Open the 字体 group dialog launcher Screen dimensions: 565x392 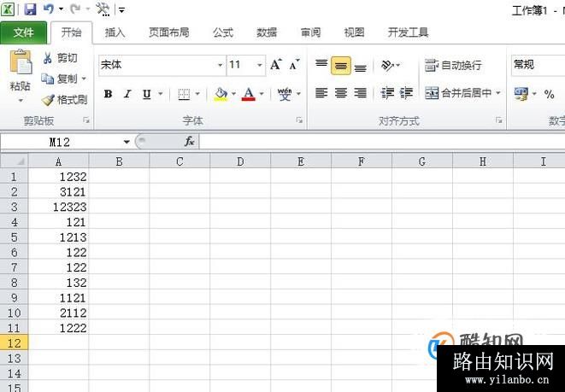(299, 120)
